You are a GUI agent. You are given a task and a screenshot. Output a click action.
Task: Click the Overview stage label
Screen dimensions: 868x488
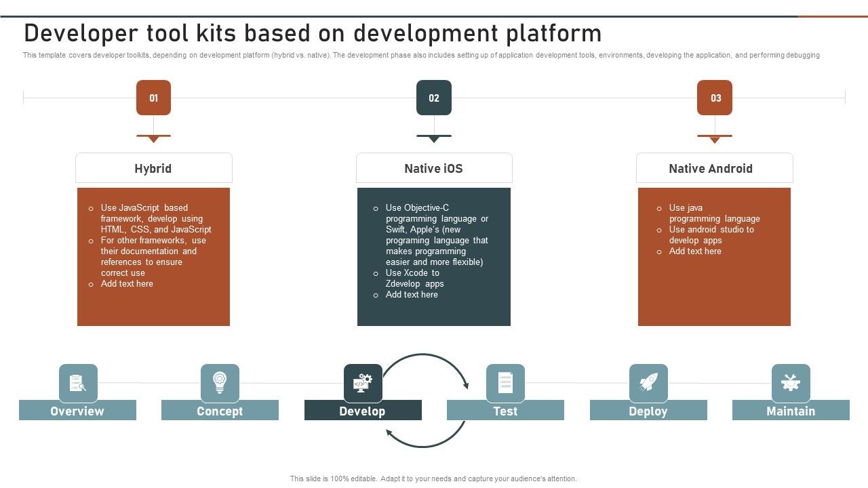click(x=77, y=411)
